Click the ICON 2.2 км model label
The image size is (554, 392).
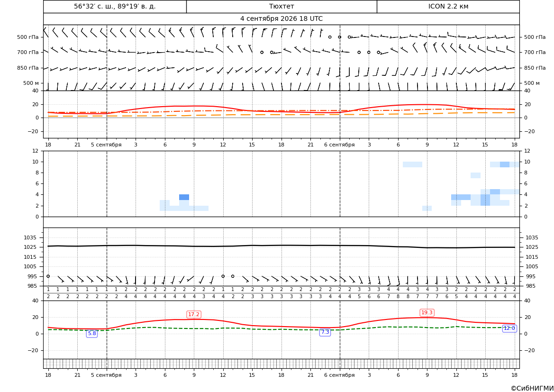pos(448,6)
